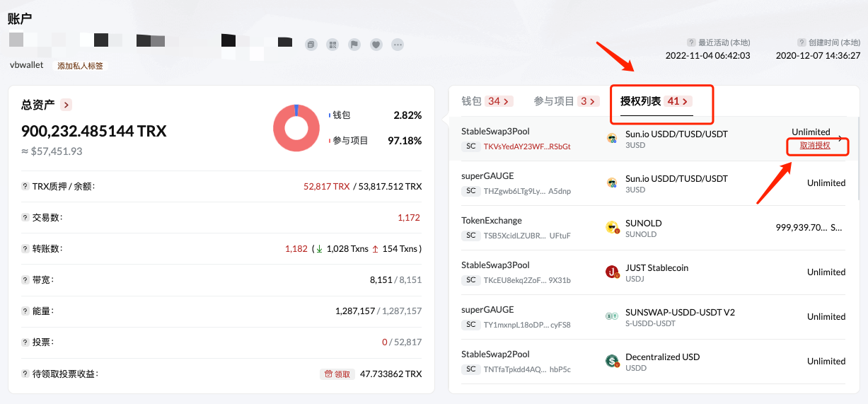Screen dimensions: 868x404
Task: Click the StableSwap2Pool contract name
Action: point(495,354)
